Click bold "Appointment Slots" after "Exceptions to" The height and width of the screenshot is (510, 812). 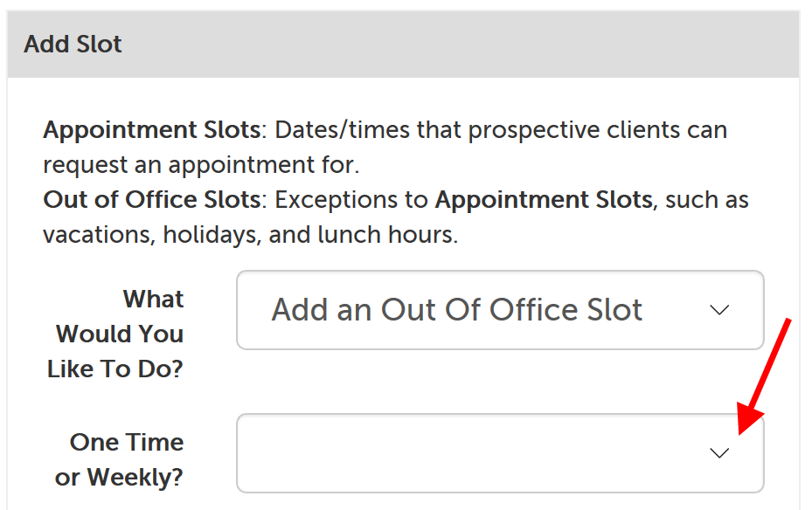pos(544,200)
